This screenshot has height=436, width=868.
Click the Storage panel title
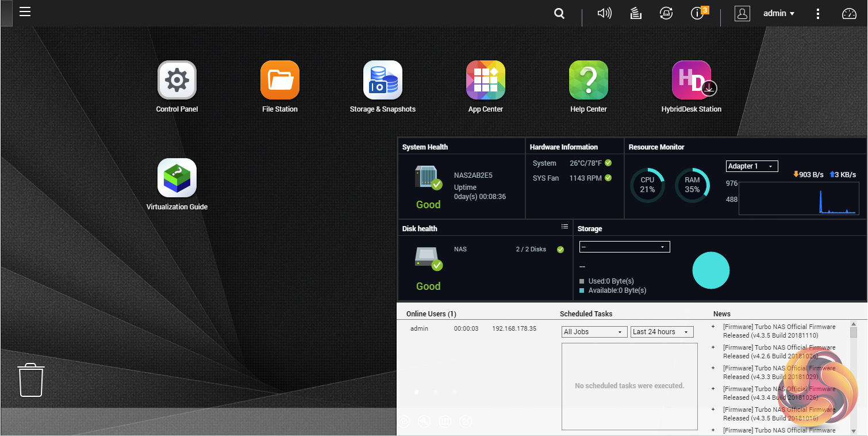click(x=590, y=229)
